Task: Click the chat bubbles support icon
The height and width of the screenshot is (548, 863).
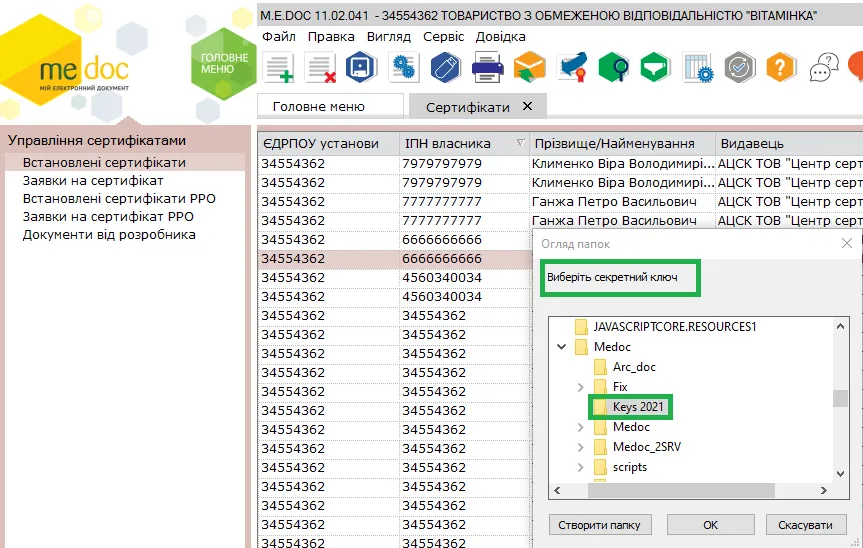Action: coord(824,68)
